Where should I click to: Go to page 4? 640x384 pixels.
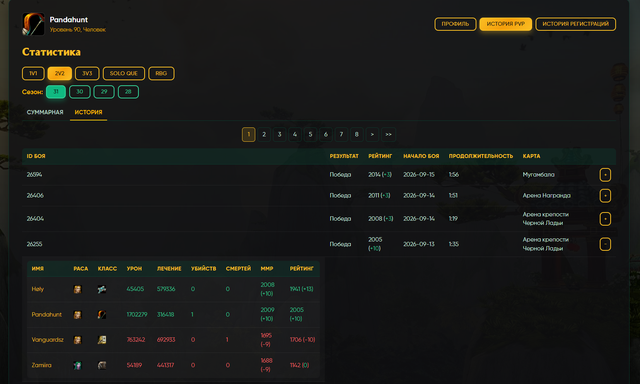click(x=295, y=134)
